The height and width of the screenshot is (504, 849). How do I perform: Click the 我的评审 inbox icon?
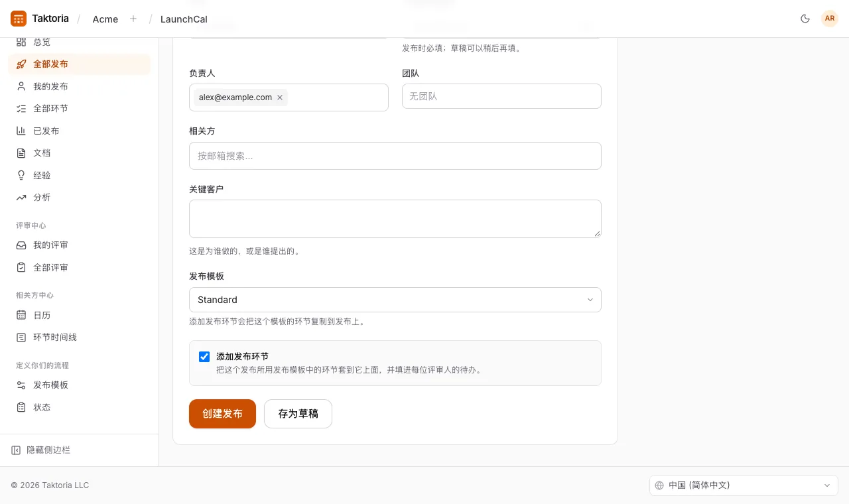21,245
